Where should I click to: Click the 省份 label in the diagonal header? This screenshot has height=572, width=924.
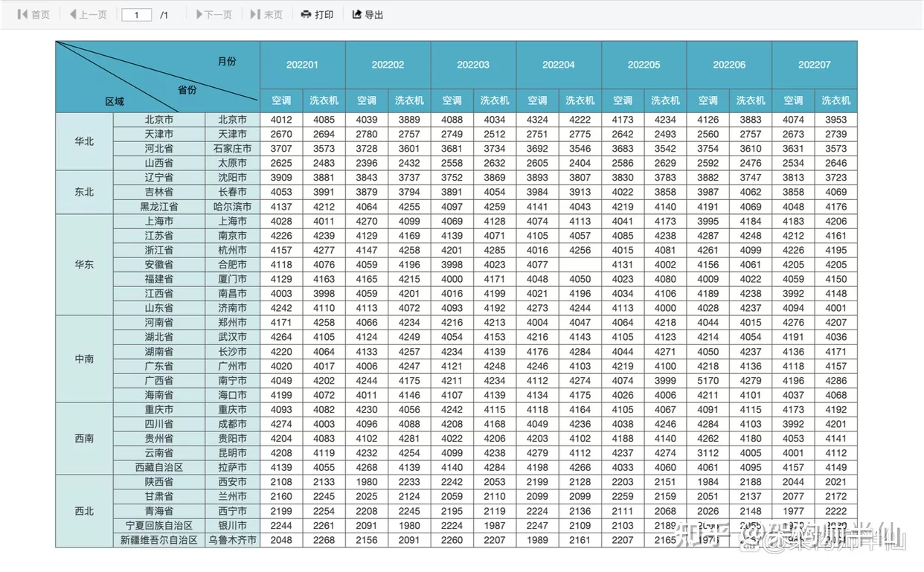[187, 89]
